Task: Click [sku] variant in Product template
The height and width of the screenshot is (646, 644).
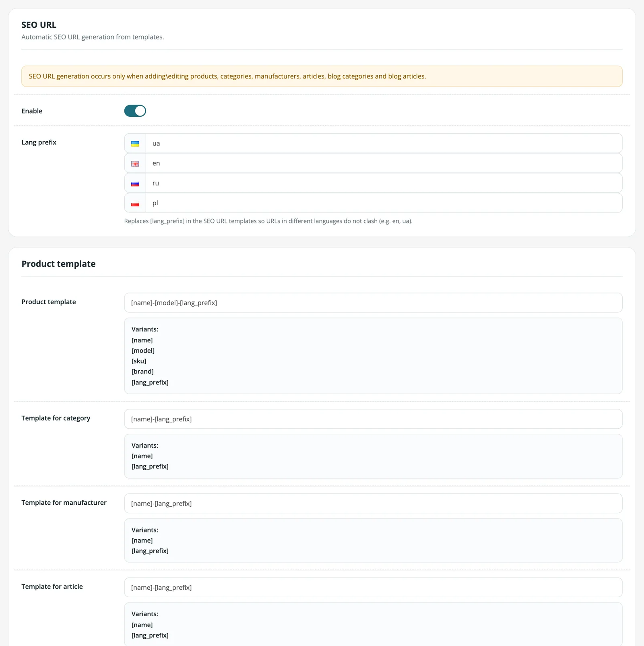Action: (139, 361)
